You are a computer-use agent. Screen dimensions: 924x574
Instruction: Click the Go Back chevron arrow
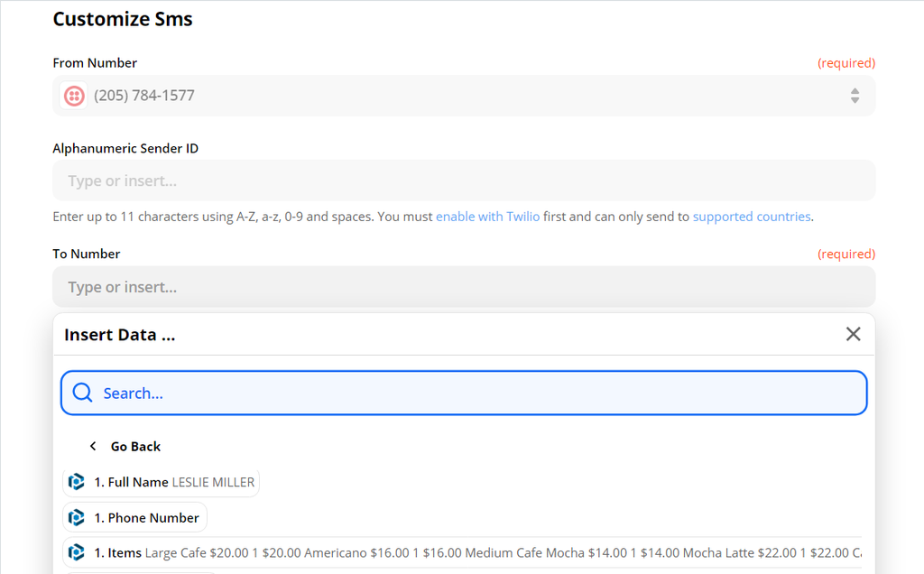pyautogui.click(x=93, y=445)
